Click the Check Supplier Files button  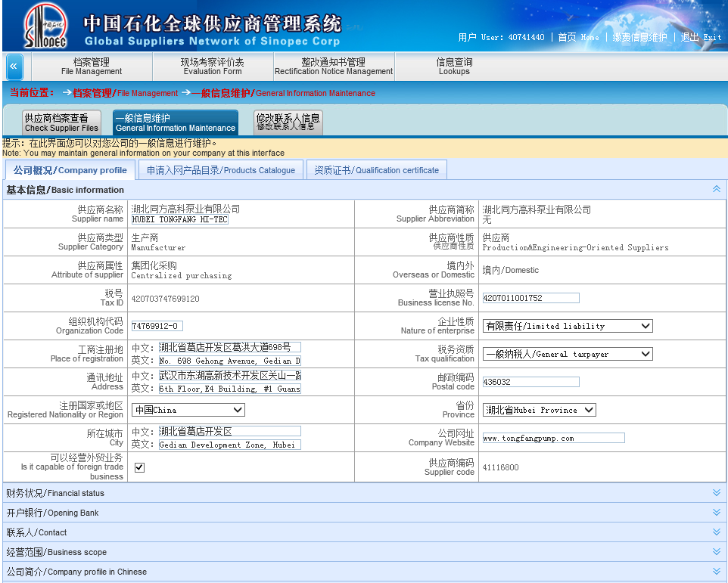61,122
